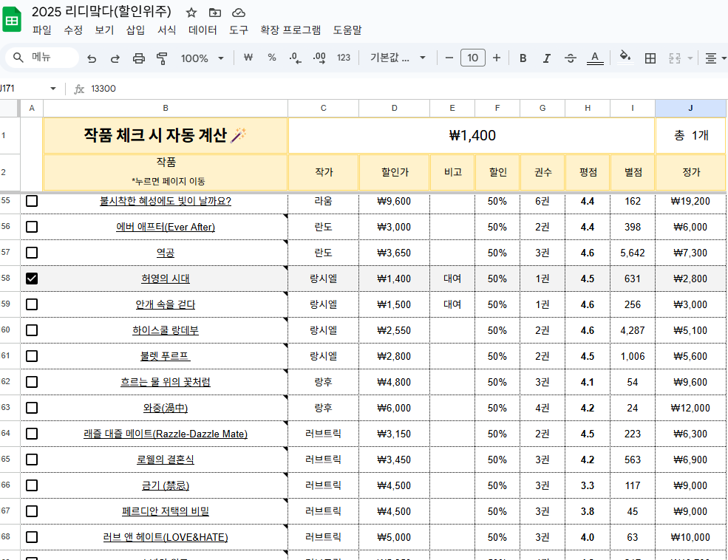
Task: Check the box for 역공 row
Action: [x=32, y=253]
